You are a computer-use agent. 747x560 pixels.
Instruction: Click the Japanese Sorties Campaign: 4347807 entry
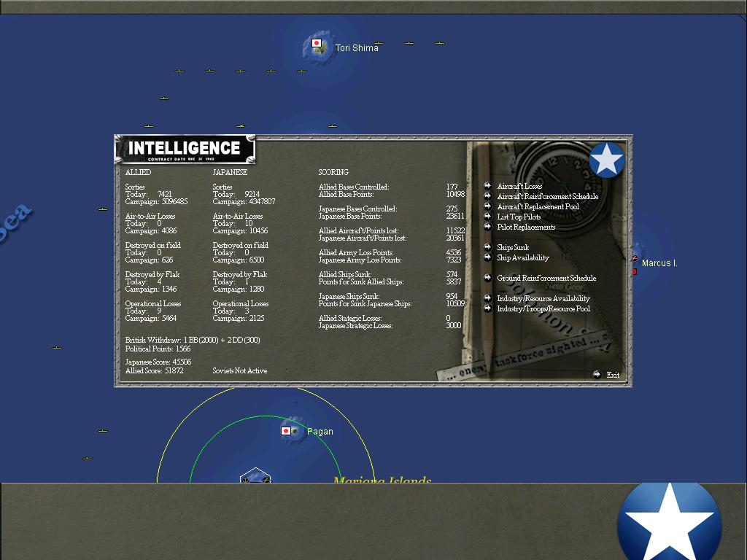click(244, 201)
